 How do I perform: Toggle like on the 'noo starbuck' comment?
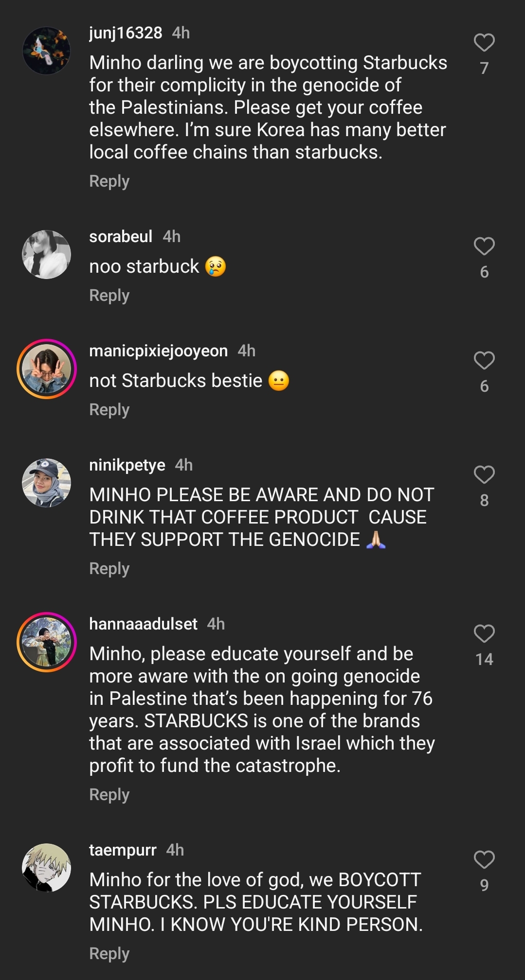tap(483, 247)
